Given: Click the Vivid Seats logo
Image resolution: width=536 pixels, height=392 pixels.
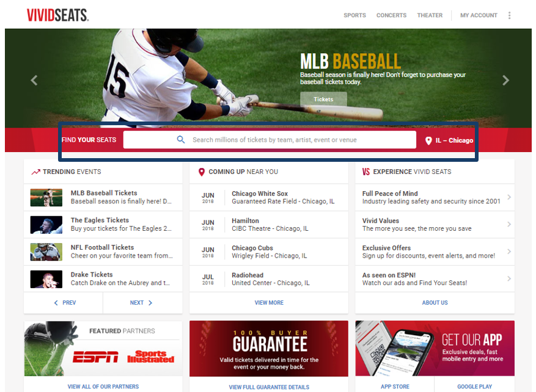Looking at the screenshot, I should click(x=58, y=15).
